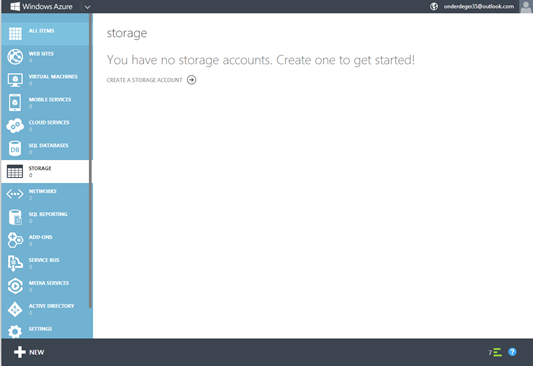Click the SQL Reporting cylinder icon
Screen dimensions: 533x366
[15, 217]
